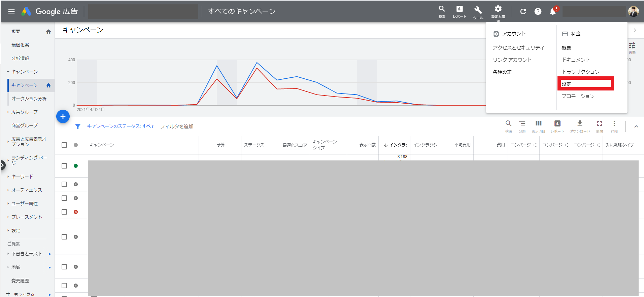Select リンク アカウント in the menu
Viewport: 644px width, 297px height.
pos(512,60)
